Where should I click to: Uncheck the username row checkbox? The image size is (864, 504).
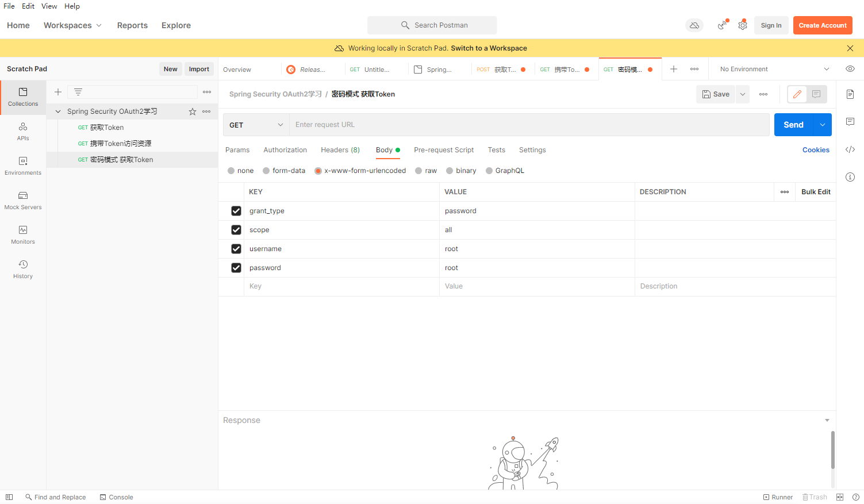236,249
